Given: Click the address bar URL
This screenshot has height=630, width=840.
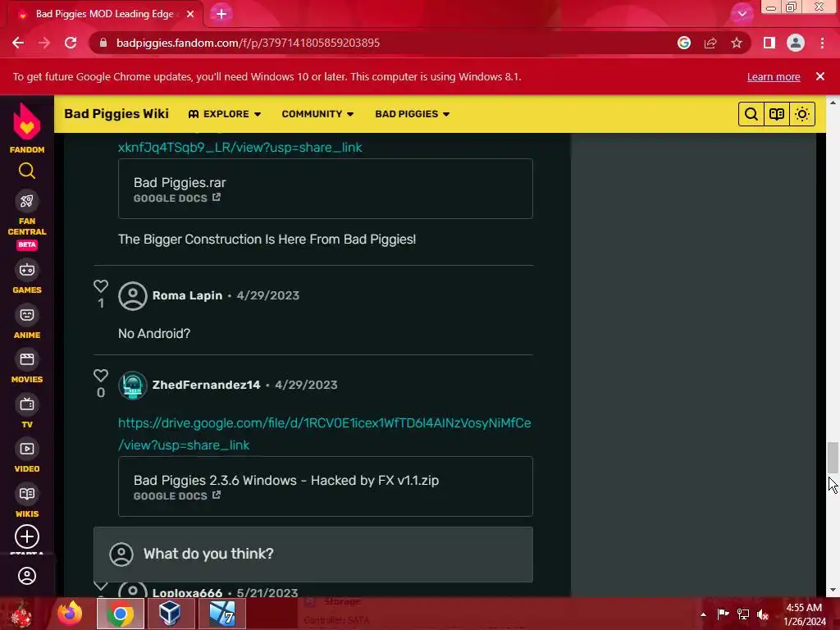Looking at the screenshot, I should coord(248,43).
